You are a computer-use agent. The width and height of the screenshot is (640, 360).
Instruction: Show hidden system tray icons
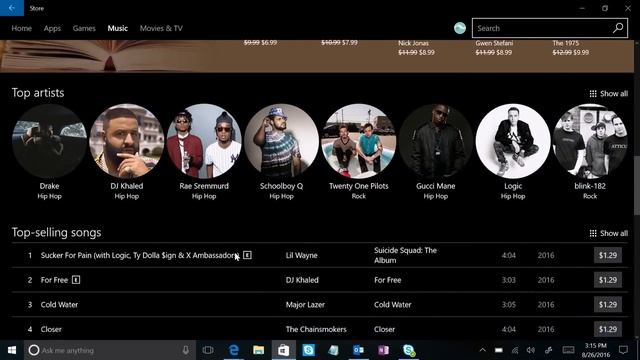coord(482,350)
